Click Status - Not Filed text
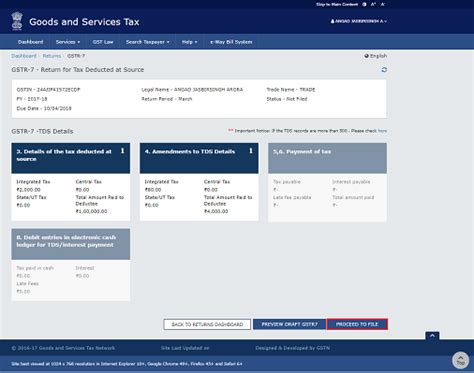 287,99
